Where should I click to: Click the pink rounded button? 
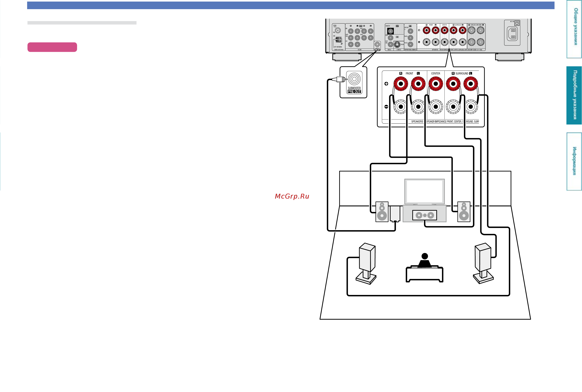(52, 47)
